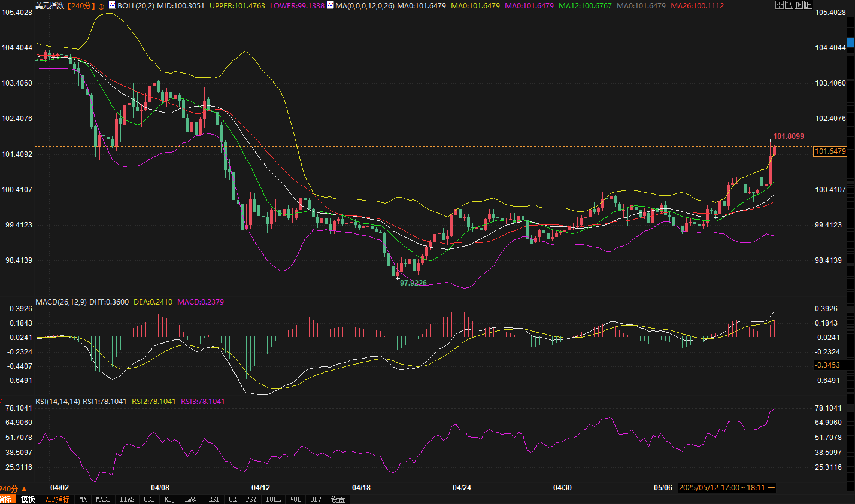Click the MA26:100.1112 value
This screenshot has width=855, height=504.
pyautogui.click(x=698, y=5)
